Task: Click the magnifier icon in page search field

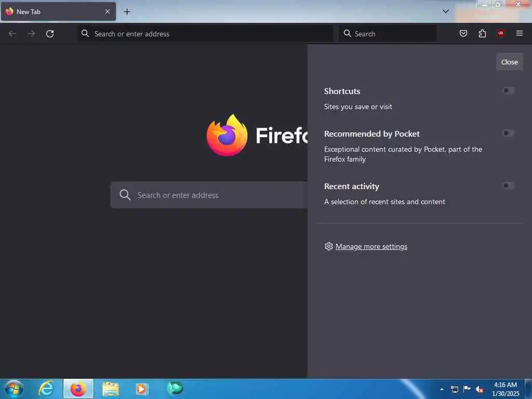Action: [x=125, y=195]
